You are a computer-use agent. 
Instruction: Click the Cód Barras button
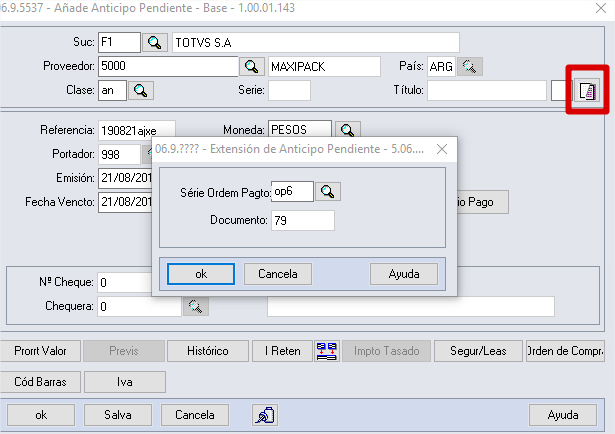[40, 382]
